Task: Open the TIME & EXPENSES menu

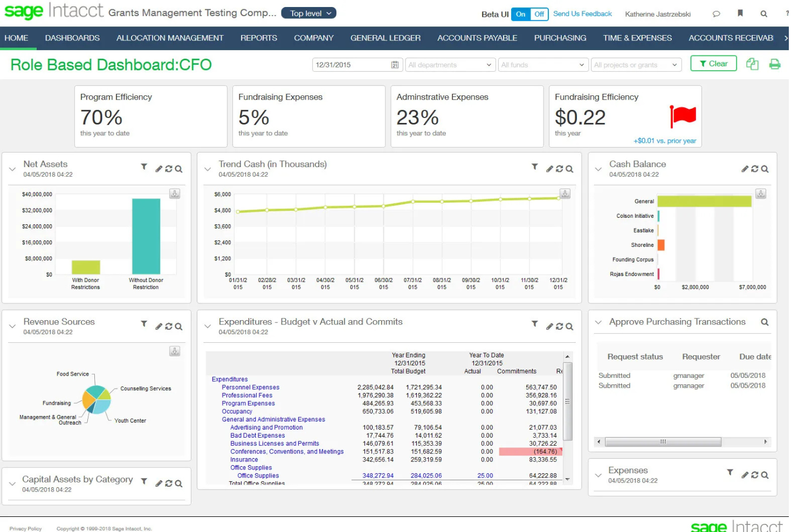Action: click(x=637, y=38)
